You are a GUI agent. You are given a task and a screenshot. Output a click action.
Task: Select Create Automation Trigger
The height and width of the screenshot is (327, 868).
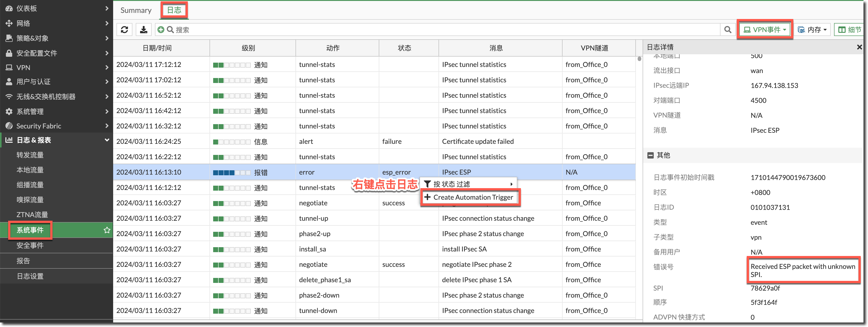pyautogui.click(x=469, y=197)
